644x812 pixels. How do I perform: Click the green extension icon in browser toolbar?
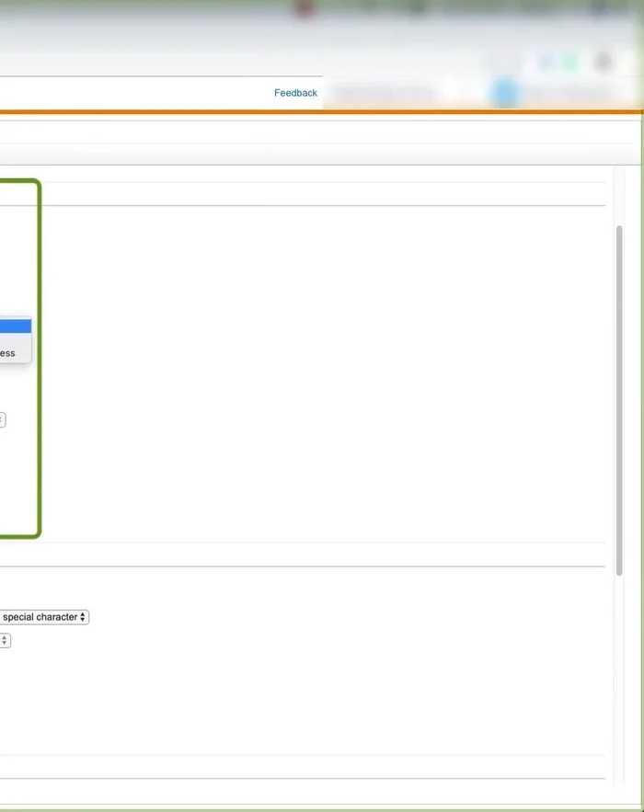570,63
